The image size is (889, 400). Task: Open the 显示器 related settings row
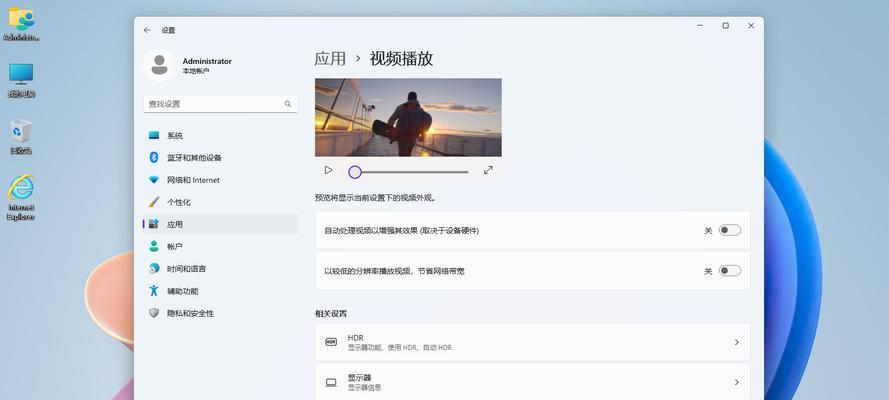(x=532, y=382)
